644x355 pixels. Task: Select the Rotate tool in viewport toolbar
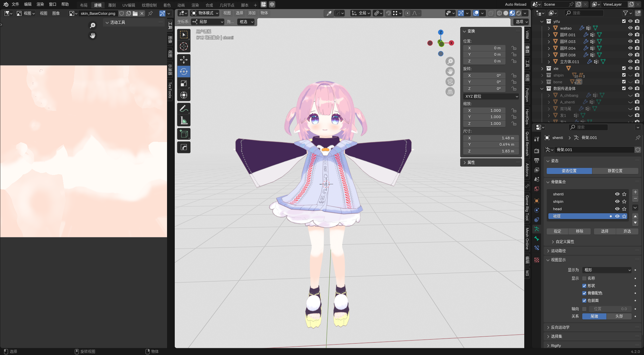(183, 72)
